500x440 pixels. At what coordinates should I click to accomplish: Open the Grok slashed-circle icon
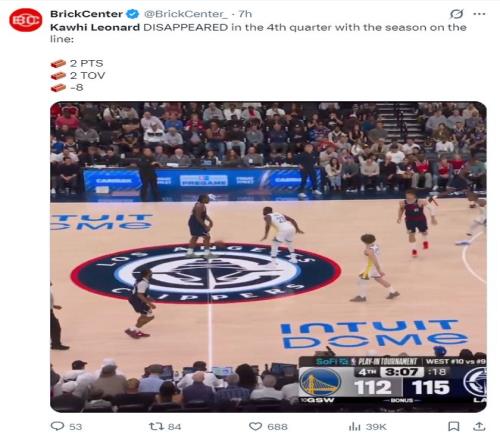click(456, 14)
